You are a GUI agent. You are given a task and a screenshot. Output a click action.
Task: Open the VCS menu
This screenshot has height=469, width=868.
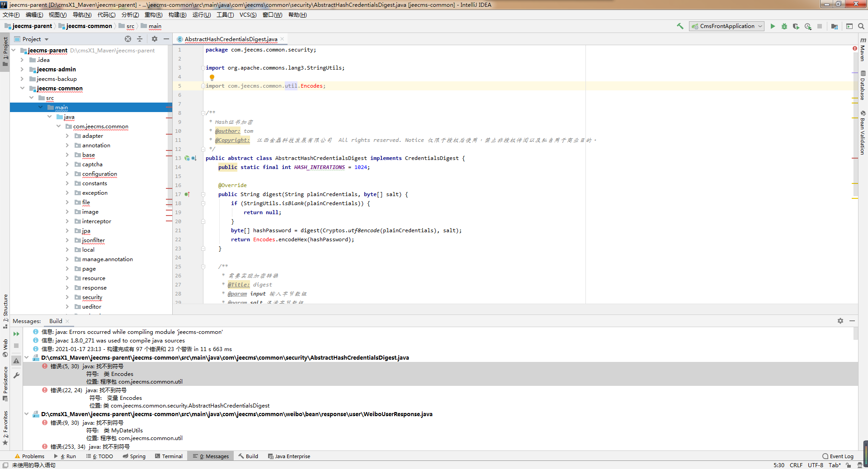(x=248, y=15)
